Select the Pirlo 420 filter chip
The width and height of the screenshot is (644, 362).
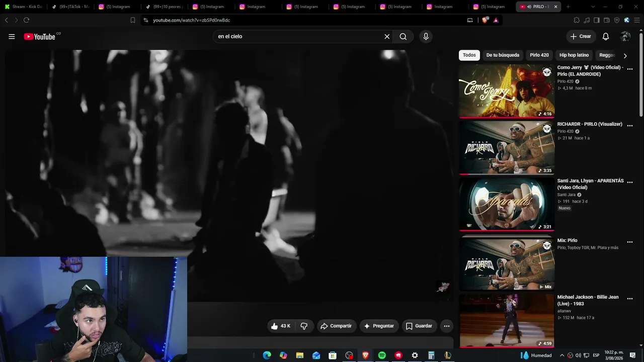[x=539, y=55]
